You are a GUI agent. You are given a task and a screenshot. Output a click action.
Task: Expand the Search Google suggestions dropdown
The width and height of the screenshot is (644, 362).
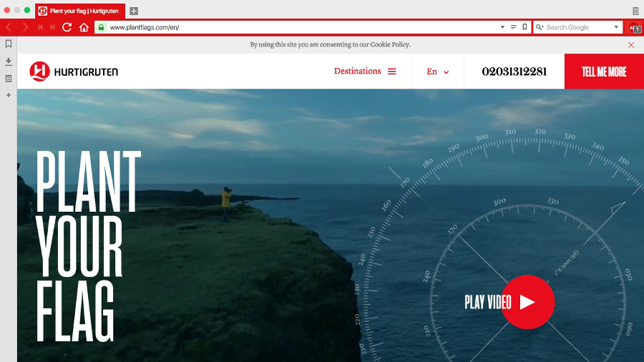point(616,27)
